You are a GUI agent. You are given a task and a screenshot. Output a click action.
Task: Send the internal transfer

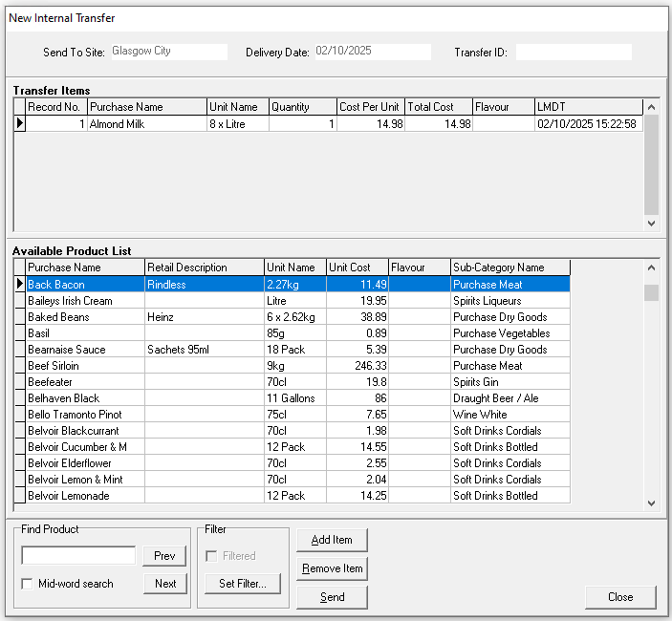332,597
